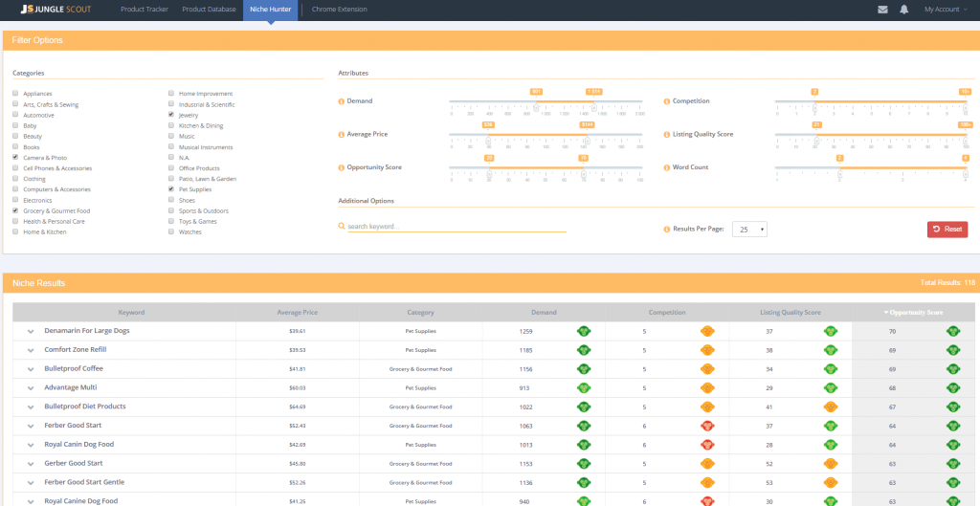Click the search magnifier icon
980x506 pixels.
[x=342, y=226]
